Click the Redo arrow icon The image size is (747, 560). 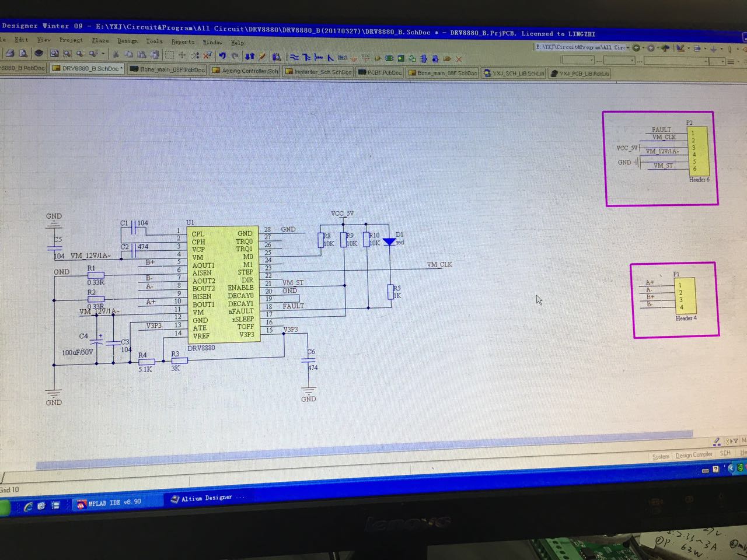pos(235,55)
